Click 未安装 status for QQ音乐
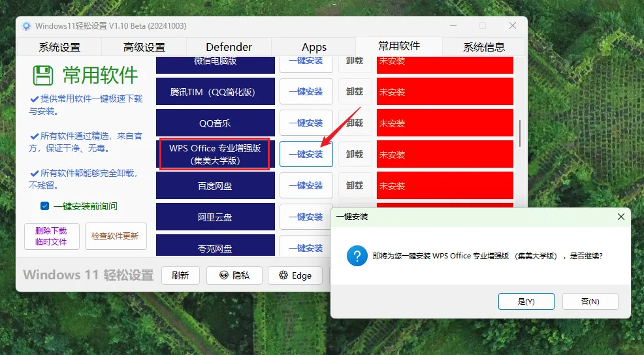This screenshot has height=355, width=644. coord(445,123)
